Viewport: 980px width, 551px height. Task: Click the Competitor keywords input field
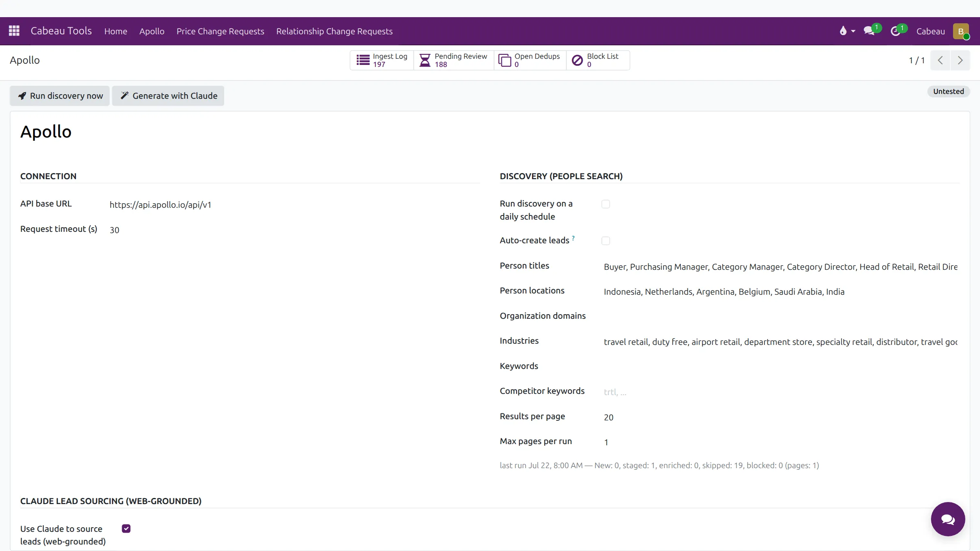780,392
